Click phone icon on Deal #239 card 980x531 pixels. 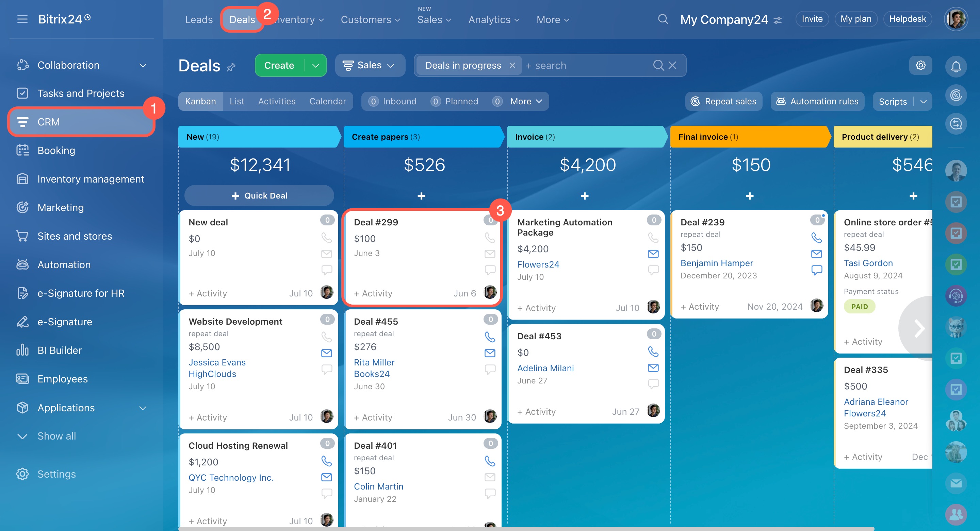[816, 238]
